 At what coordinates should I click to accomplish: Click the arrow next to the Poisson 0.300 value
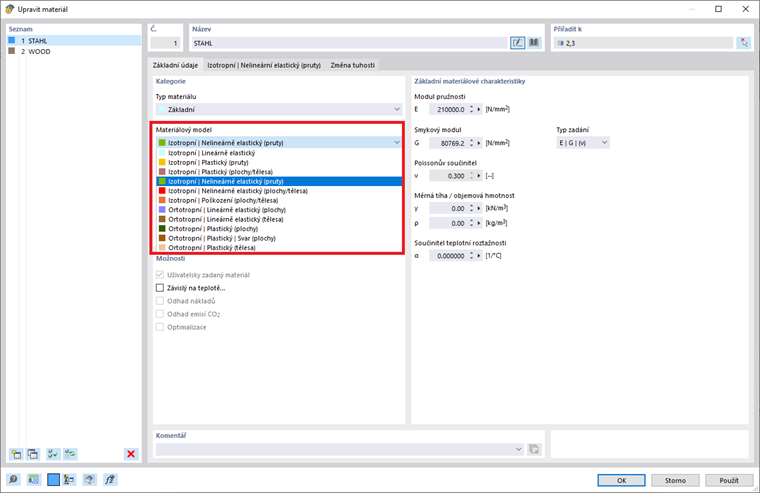[479, 176]
